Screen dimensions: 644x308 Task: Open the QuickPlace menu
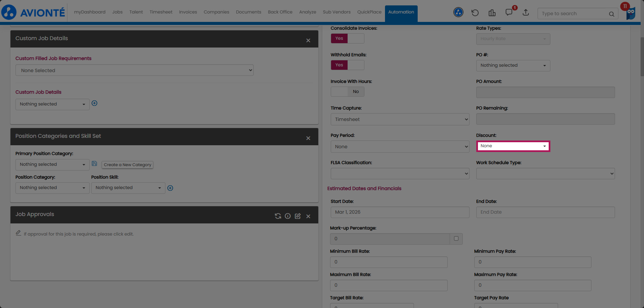pos(369,12)
